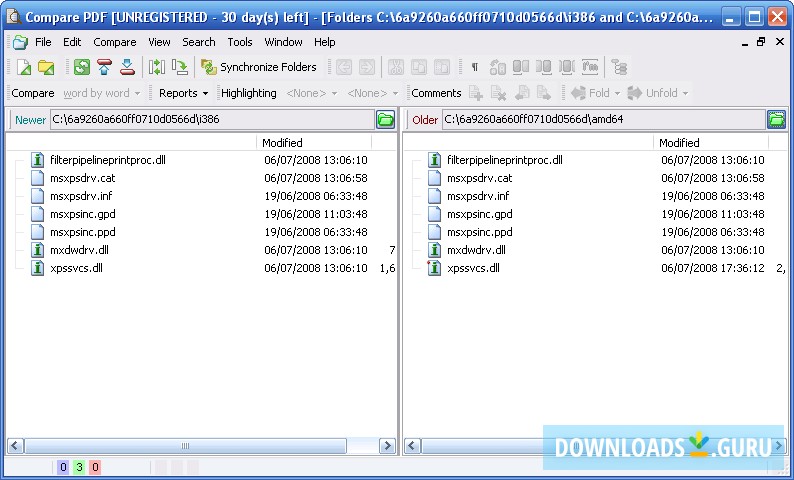Open the word by word dropdown

(x=102, y=93)
